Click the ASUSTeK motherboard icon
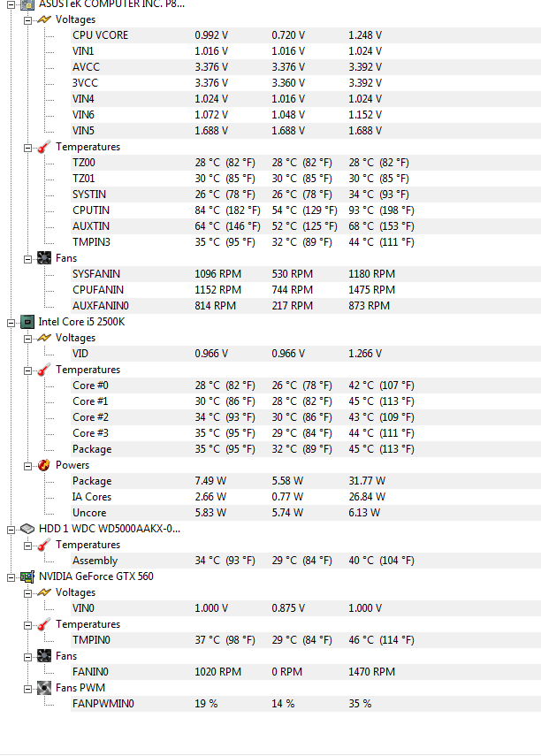Image resolution: width=541 pixels, height=756 pixels. click(27, 4)
